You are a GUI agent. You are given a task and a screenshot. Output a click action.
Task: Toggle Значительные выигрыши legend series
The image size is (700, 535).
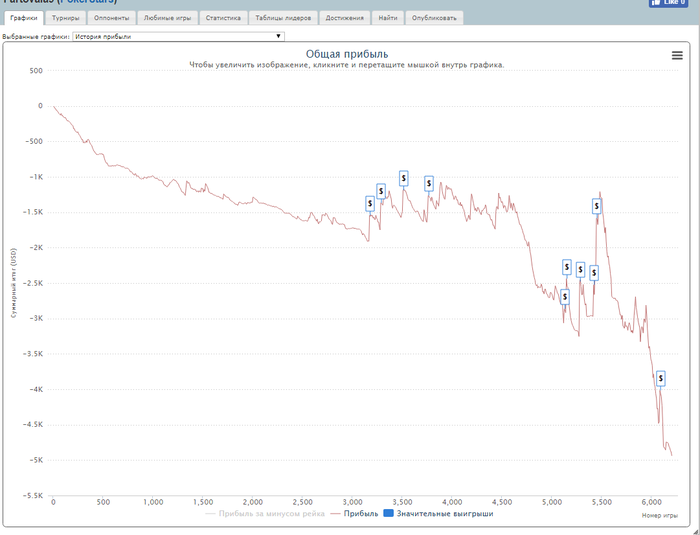(438, 514)
